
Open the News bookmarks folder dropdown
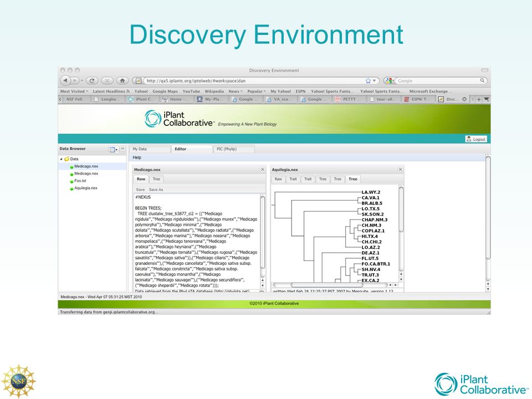[236, 91]
